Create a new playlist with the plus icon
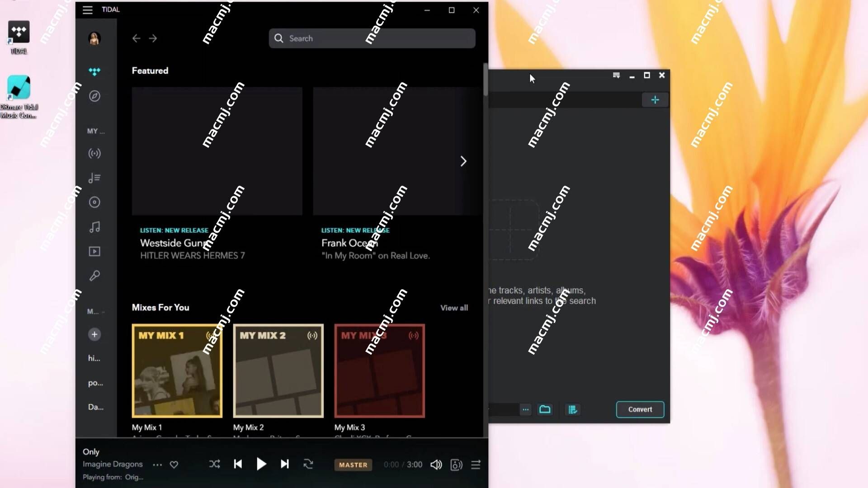 click(x=94, y=334)
